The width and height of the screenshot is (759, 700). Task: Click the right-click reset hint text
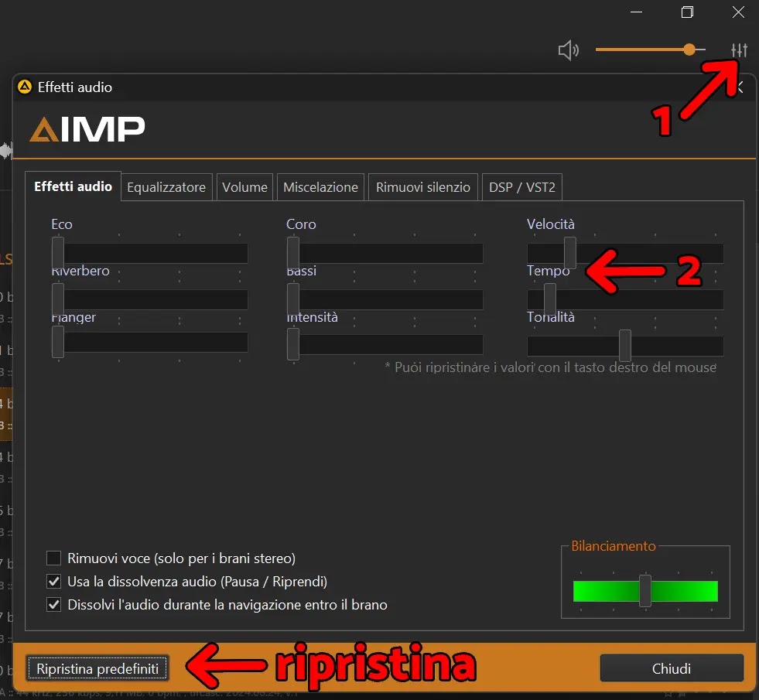click(x=550, y=367)
